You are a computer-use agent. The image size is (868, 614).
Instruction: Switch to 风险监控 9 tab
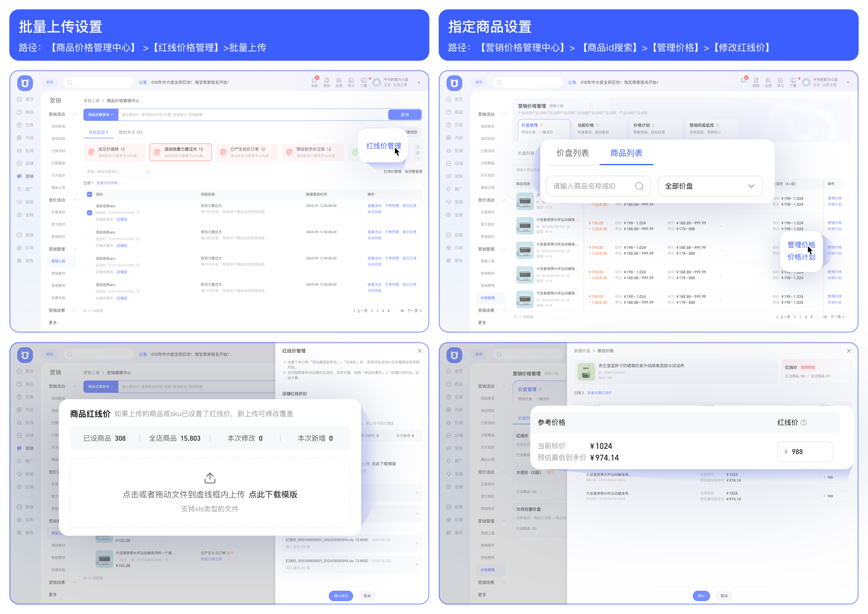click(x=98, y=132)
